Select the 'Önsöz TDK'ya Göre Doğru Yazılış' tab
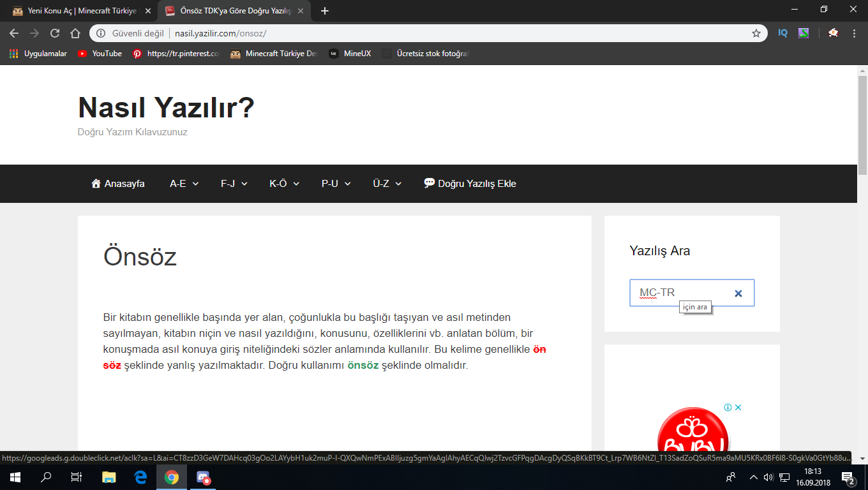The width and height of the screenshot is (868, 490). (x=234, y=11)
